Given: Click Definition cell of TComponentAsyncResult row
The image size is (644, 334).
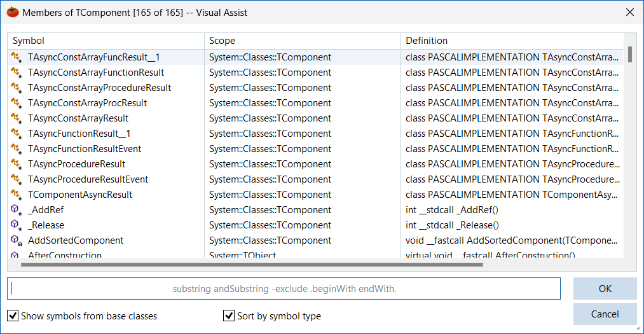Looking at the screenshot, I should (x=511, y=194).
